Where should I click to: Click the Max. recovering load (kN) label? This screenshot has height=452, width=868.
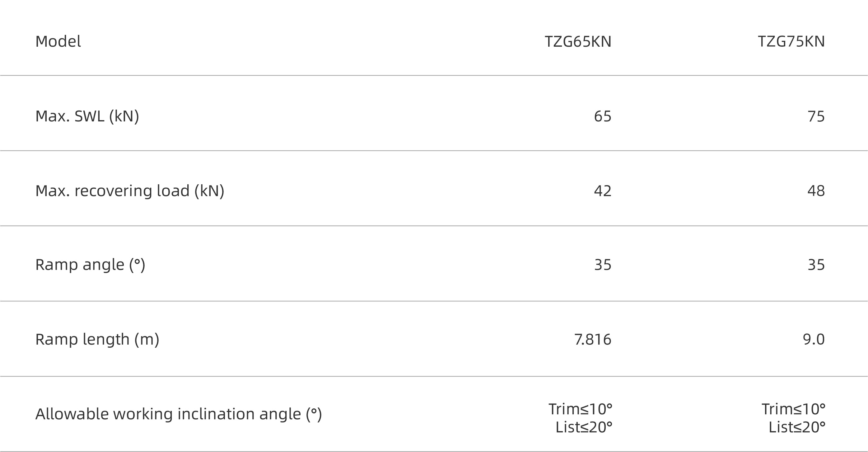[130, 191]
